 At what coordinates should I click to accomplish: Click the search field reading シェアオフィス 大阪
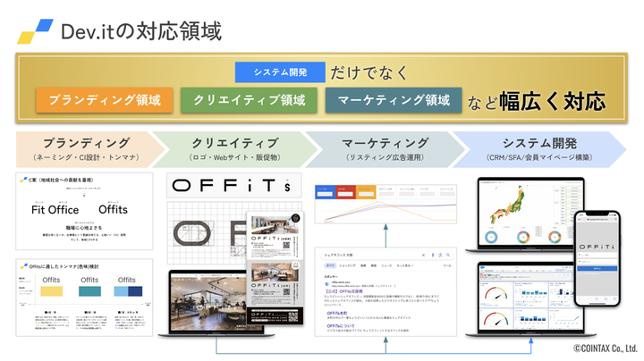(x=386, y=255)
